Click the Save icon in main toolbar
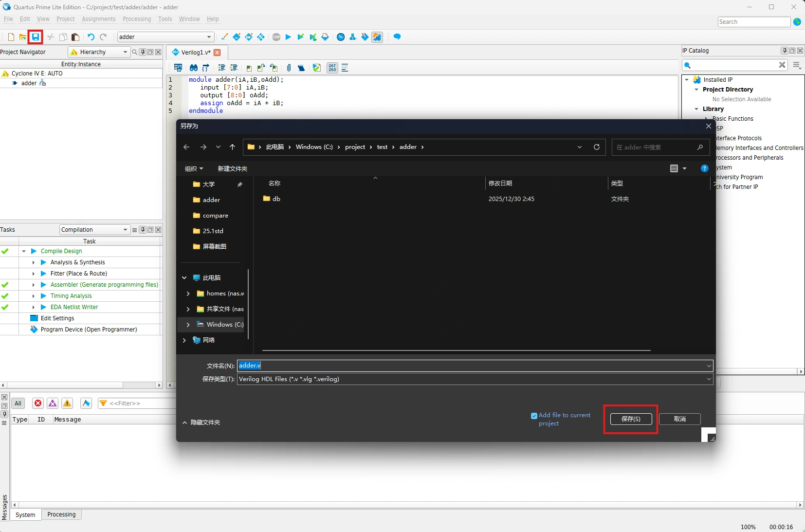This screenshot has height=532, width=805. click(x=35, y=37)
